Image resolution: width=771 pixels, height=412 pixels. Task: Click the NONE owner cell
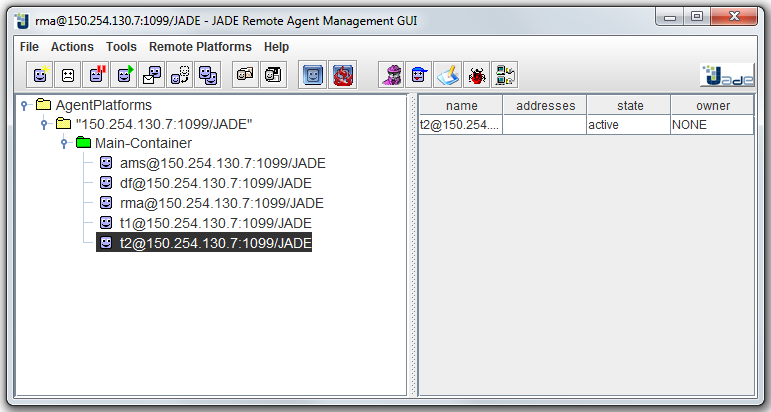coord(712,125)
